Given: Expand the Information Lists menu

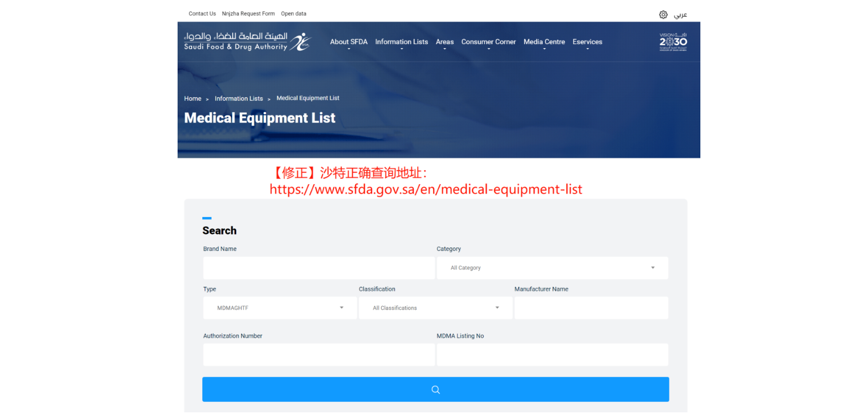Looking at the screenshot, I should point(401,42).
